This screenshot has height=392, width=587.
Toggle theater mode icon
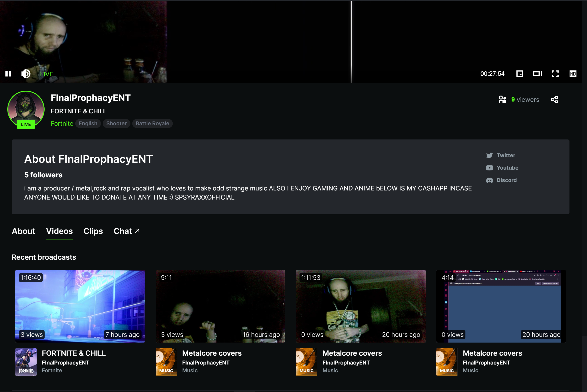click(537, 74)
